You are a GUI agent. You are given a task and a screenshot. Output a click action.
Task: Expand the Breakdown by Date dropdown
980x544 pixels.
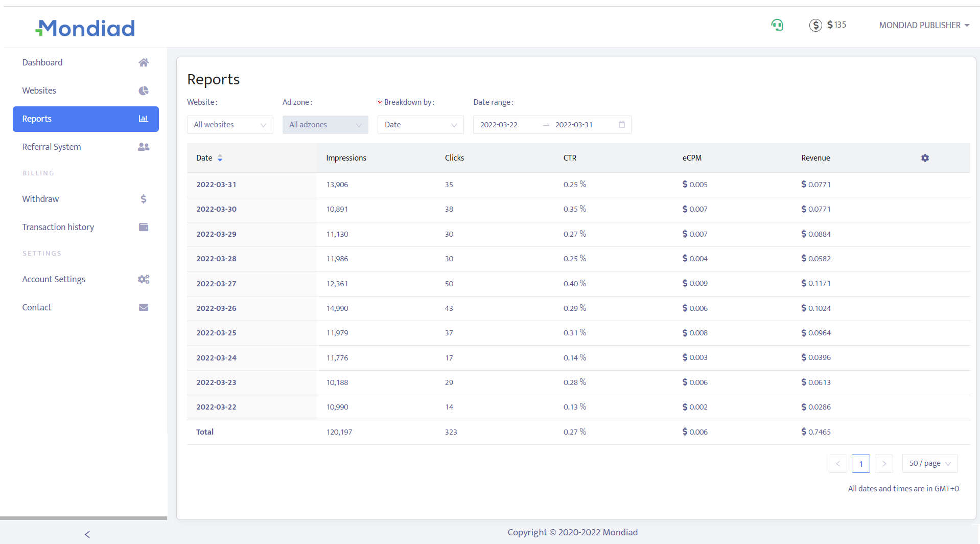click(421, 125)
